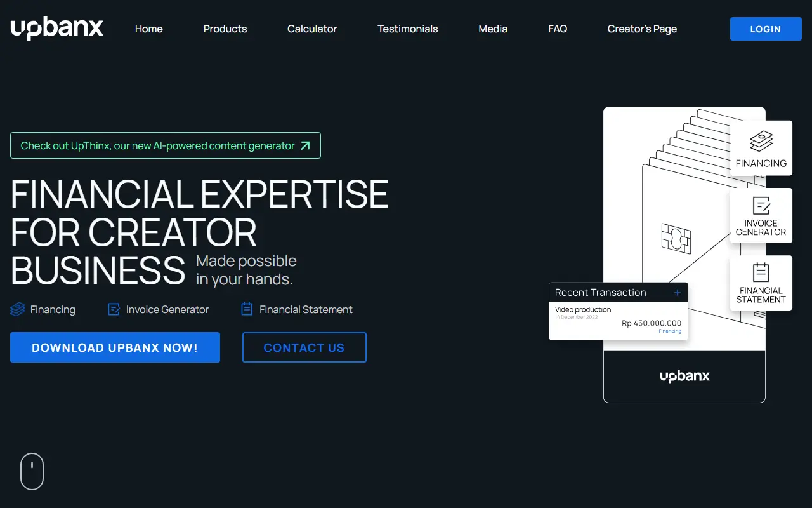Viewport: 812px width, 508px height.
Task: Click the plus icon in Recent Transaction
Action: tap(677, 293)
